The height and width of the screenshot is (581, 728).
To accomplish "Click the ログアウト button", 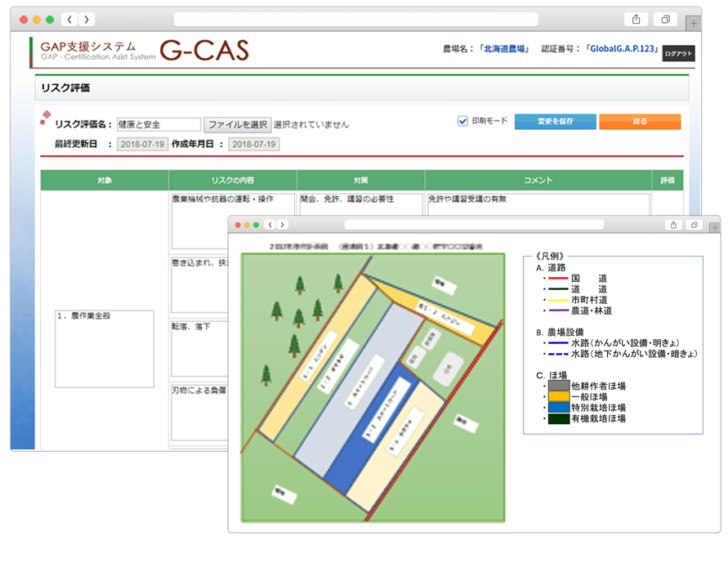I will pos(678,53).
